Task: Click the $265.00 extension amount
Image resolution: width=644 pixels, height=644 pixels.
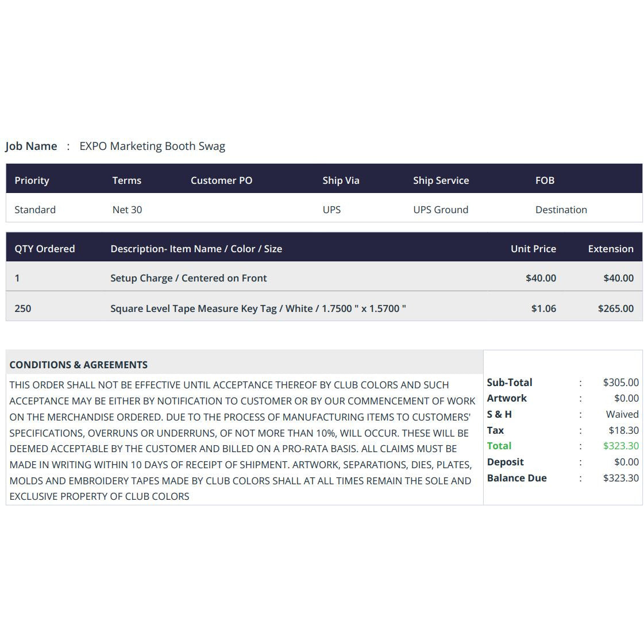Action: [x=615, y=308]
